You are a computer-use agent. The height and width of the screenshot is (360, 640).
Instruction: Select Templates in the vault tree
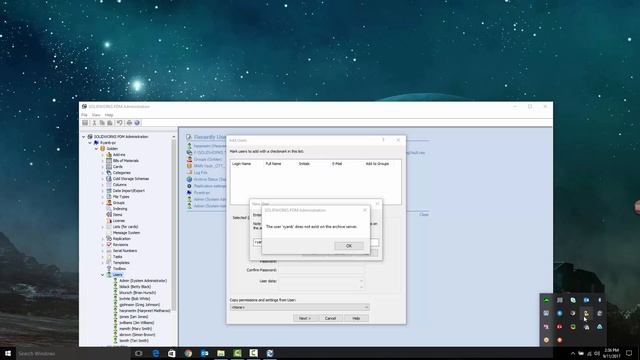click(x=121, y=262)
